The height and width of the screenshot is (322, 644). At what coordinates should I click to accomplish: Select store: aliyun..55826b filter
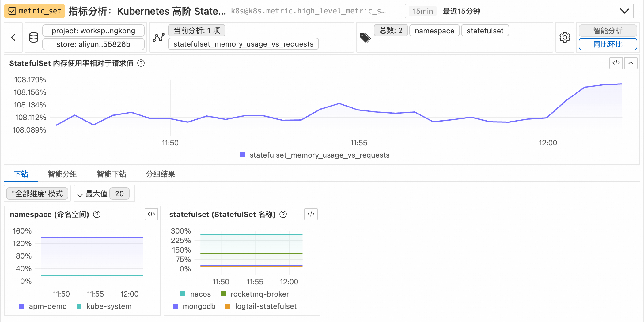[x=93, y=44]
